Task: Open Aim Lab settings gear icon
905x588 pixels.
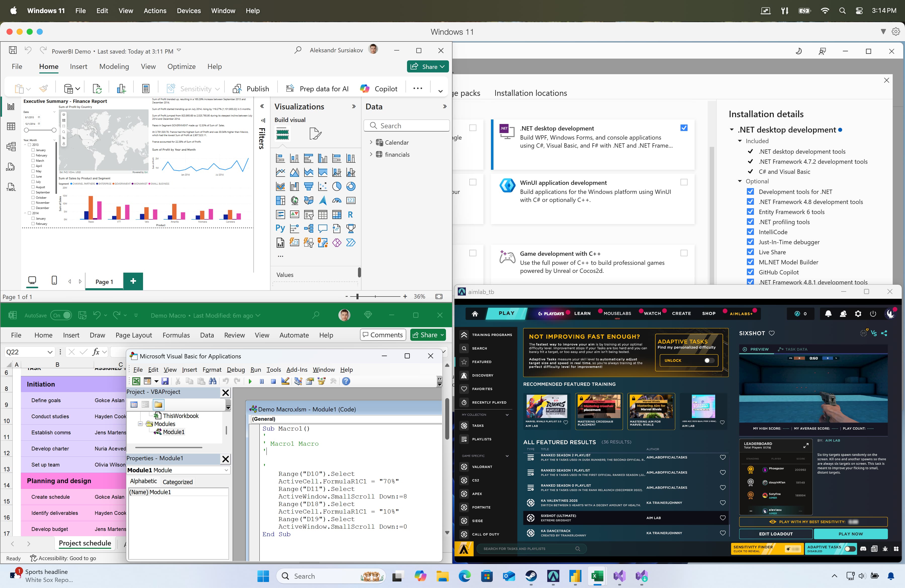Action: [858, 314]
